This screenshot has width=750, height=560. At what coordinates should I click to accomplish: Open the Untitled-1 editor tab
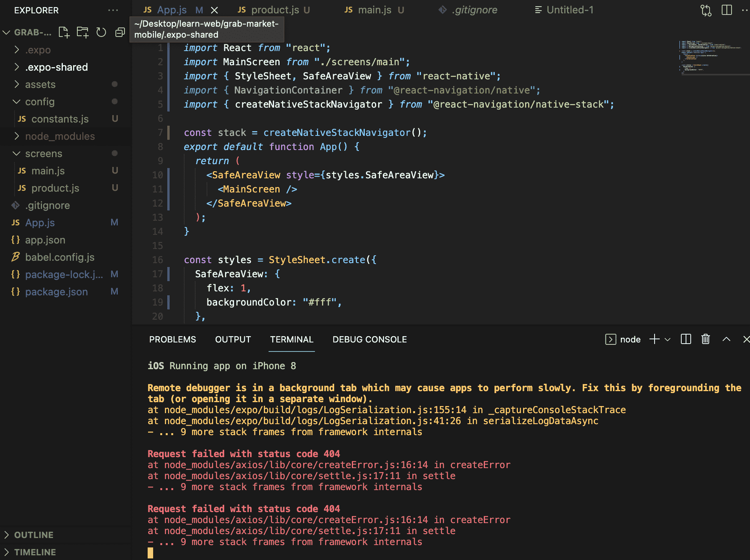pyautogui.click(x=564, y=10)
